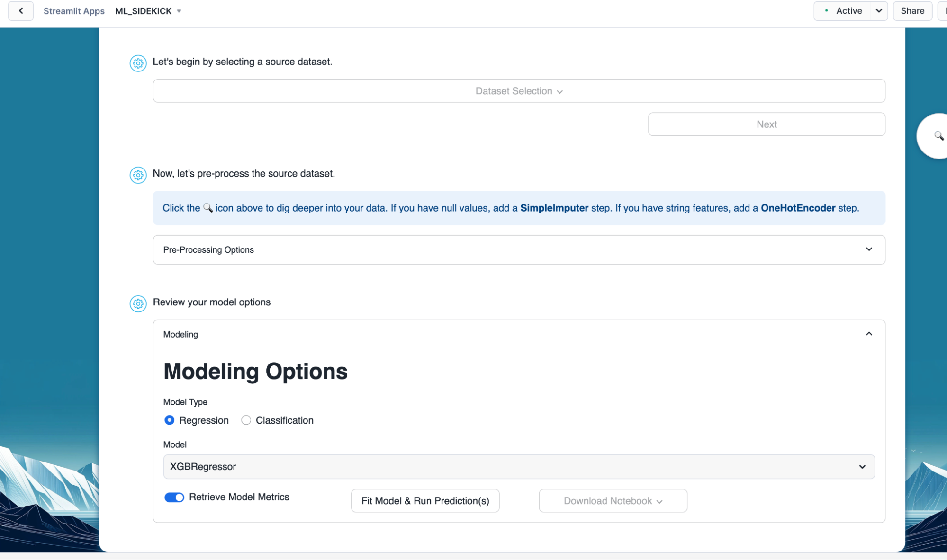The height and width of the screenshot is (560, 947).
Task: Click the Modeling expander header
Action: [180, 334]
